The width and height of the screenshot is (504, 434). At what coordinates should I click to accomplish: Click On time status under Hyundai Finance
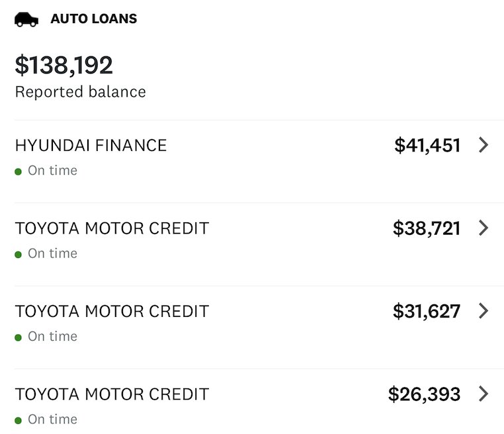(x=53, y=171)
